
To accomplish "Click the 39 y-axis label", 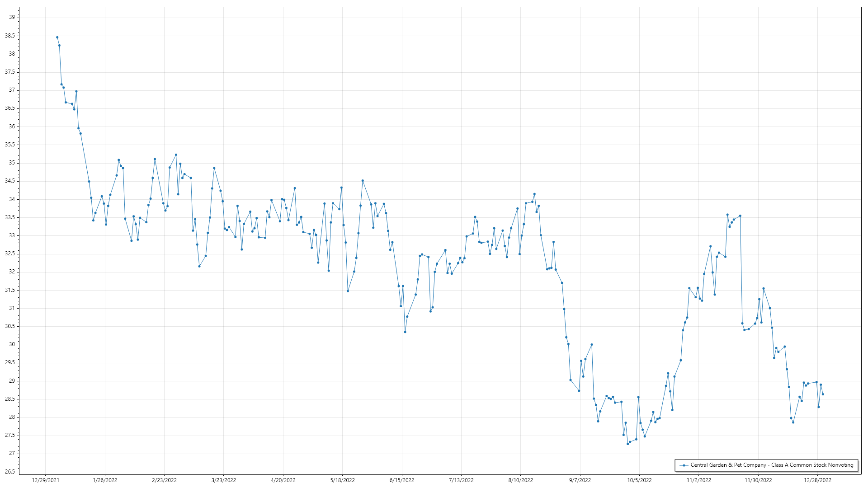I will (x=12, y=17).
